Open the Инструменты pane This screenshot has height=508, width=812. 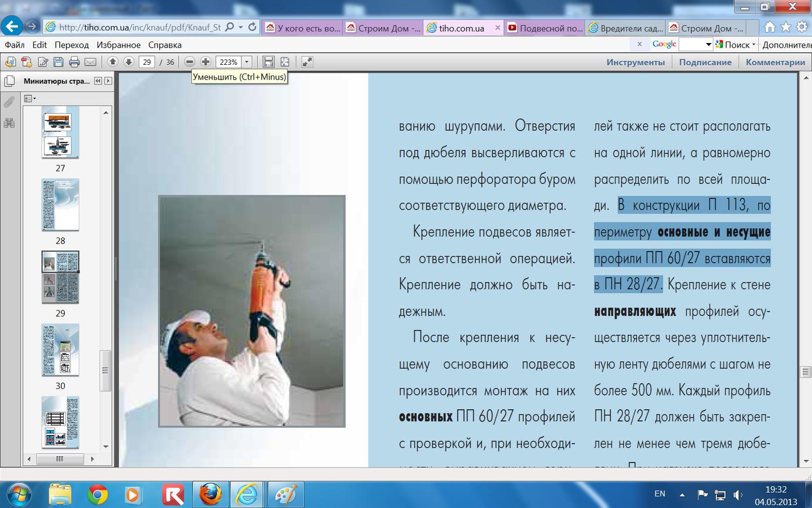pyautogui.click(x=636, y=62)
